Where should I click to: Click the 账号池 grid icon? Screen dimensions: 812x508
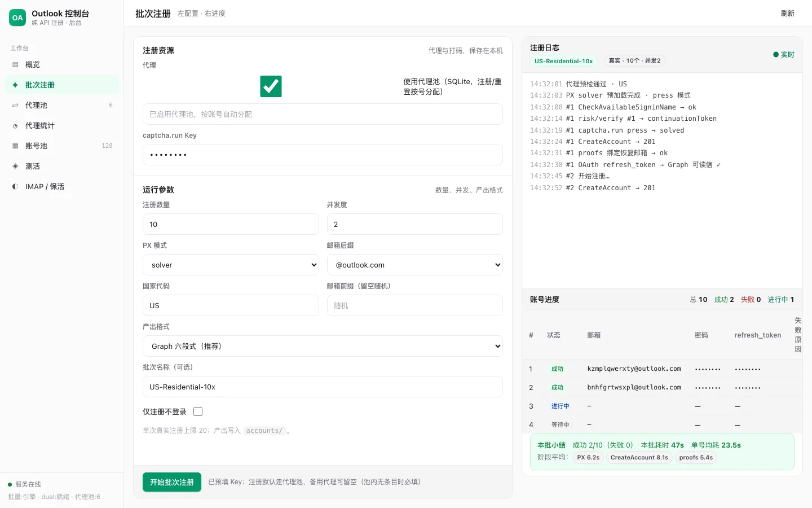point(15,146)
